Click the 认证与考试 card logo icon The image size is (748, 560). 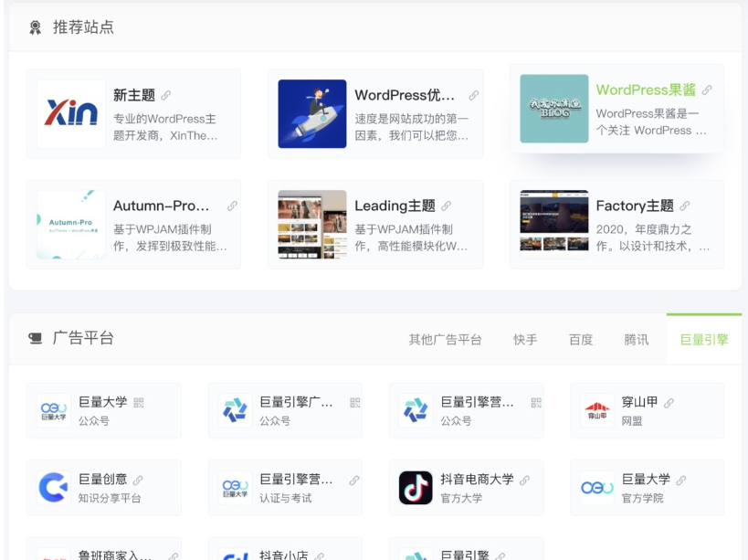pos(235,488)
